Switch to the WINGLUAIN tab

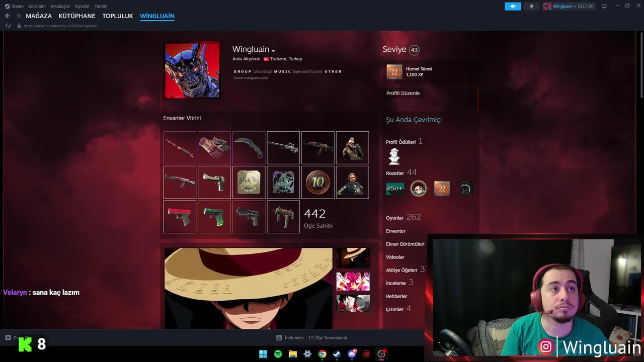point(157,16)
